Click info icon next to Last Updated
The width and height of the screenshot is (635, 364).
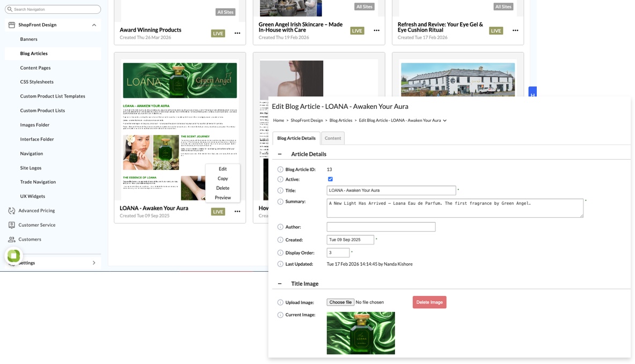[280, 264]
